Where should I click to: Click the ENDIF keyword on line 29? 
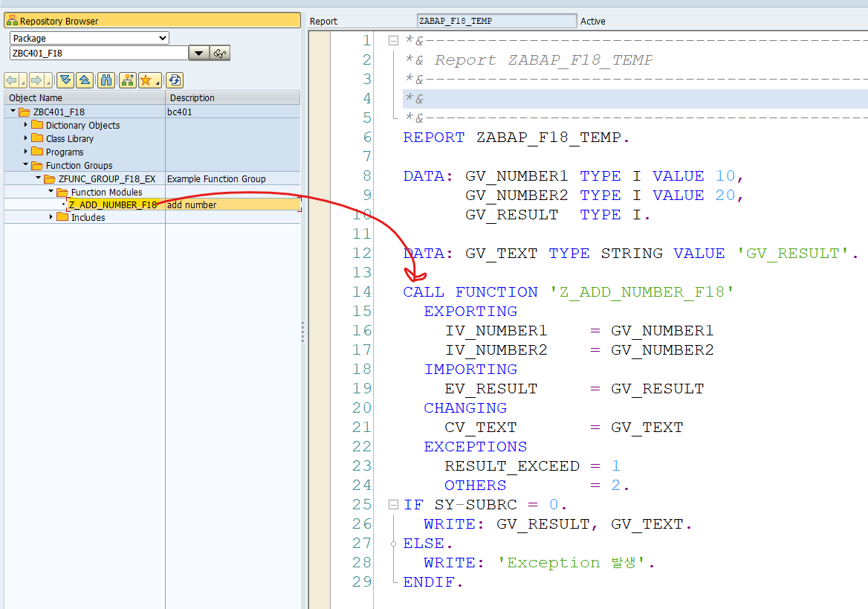(429, 581)
